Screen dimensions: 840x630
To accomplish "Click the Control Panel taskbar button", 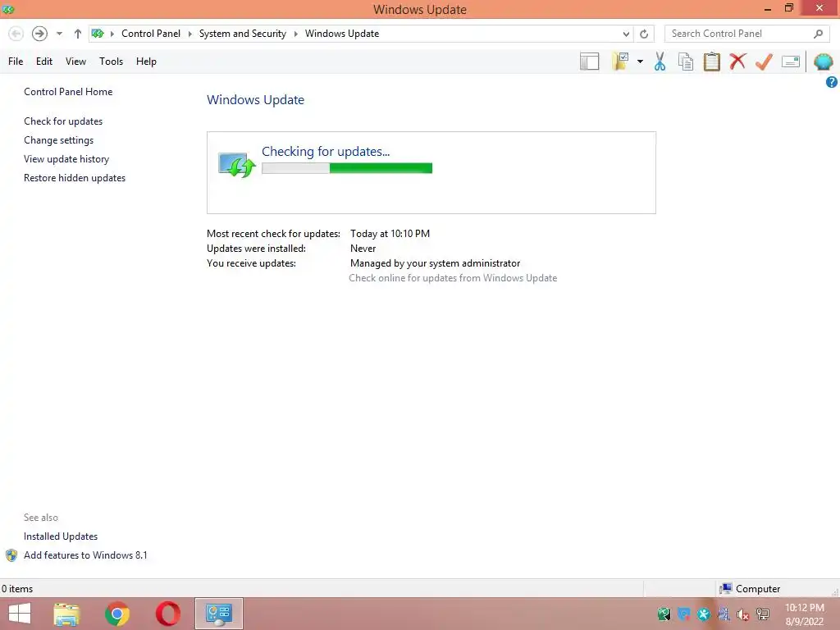I will click(x=218, y=614).
